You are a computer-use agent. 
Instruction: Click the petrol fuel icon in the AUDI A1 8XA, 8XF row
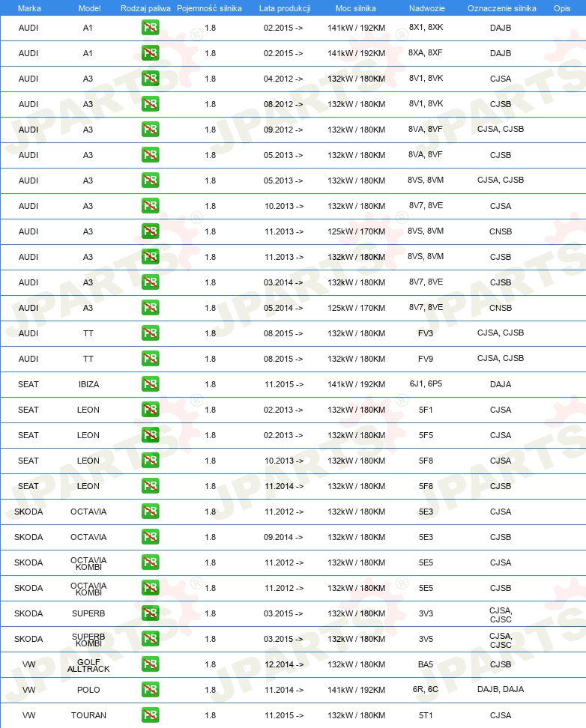click(x=150, y=53)
